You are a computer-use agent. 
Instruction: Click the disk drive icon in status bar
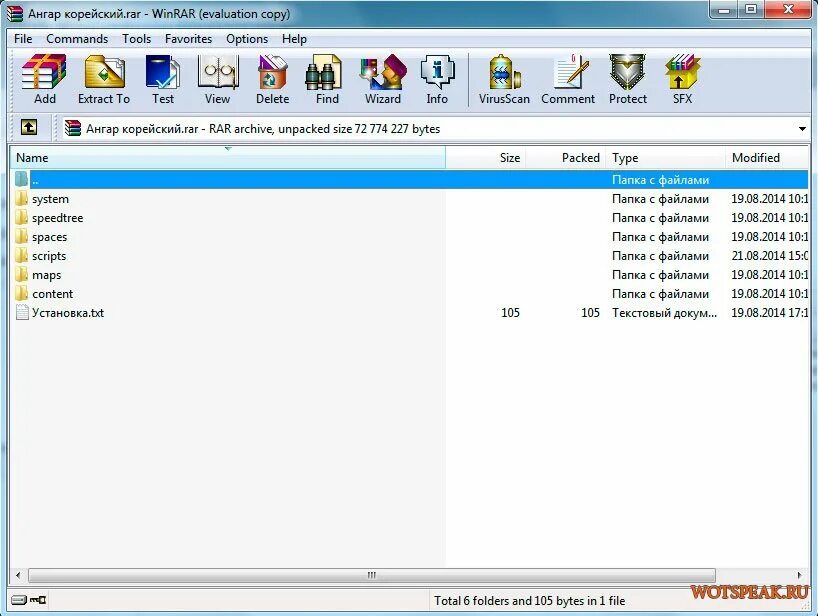tap(19, 600)
